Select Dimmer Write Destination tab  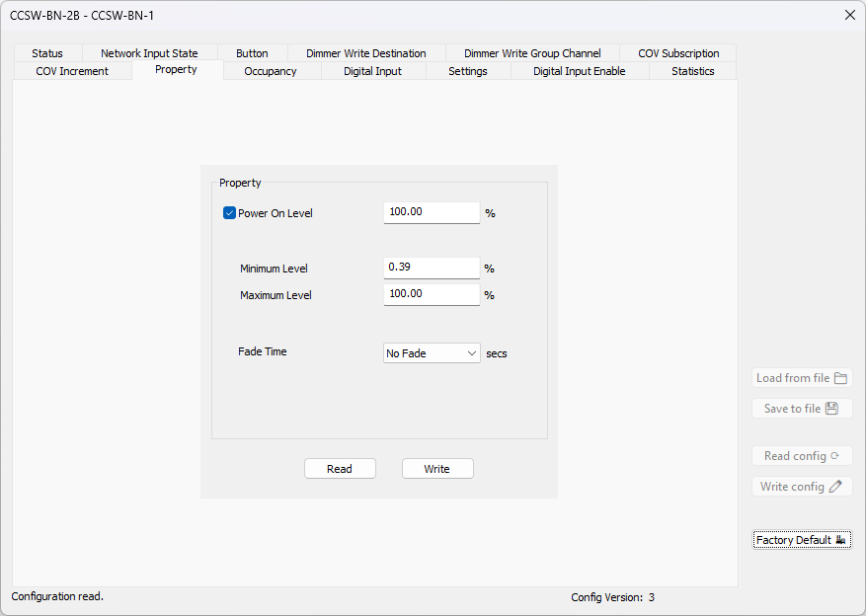pyautogui.click(x=365, y=53)
